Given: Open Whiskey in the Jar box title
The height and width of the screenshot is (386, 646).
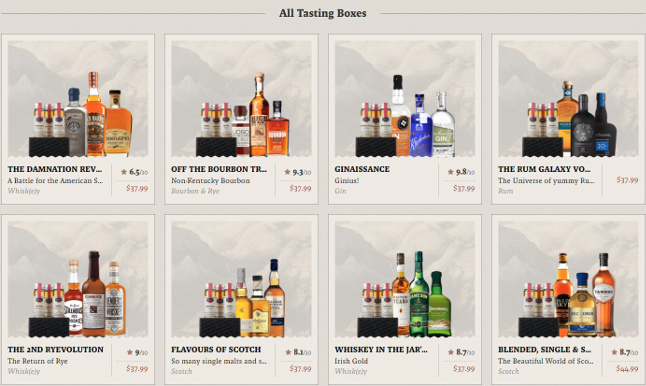Looking at the screenshot, I should [381, 350].
